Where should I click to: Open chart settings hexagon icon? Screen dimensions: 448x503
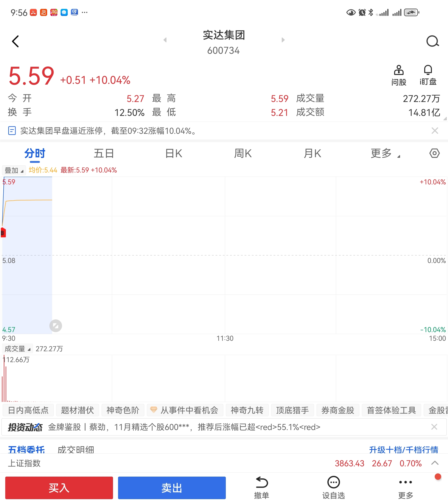434,153
